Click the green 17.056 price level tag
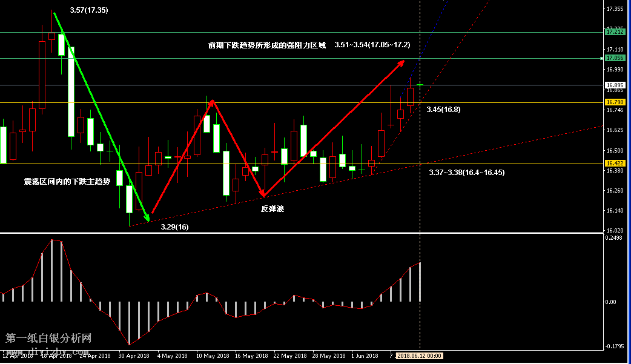The height and width of the screenshot is (364, 631). click(615, 58)
